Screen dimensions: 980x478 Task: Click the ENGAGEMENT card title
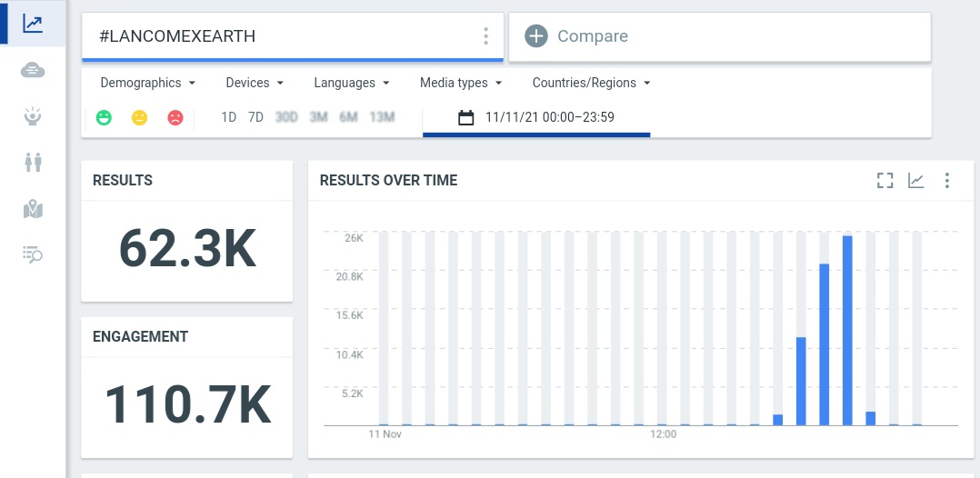click(140, 337)
